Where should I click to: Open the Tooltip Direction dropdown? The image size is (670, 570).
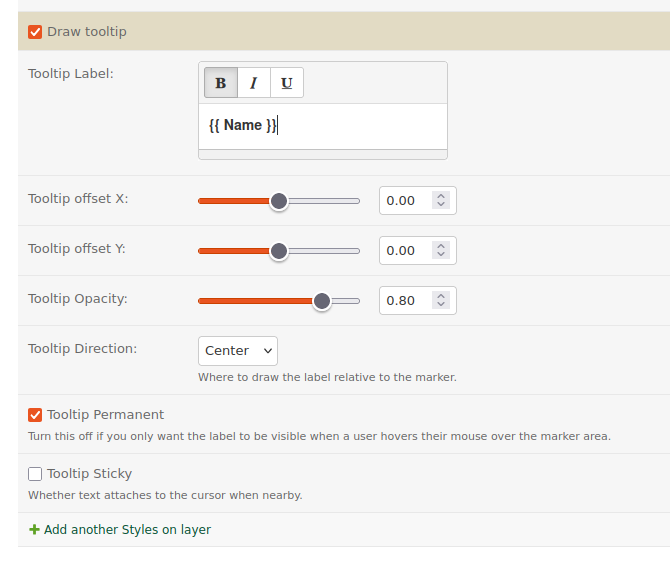[238, 351]
